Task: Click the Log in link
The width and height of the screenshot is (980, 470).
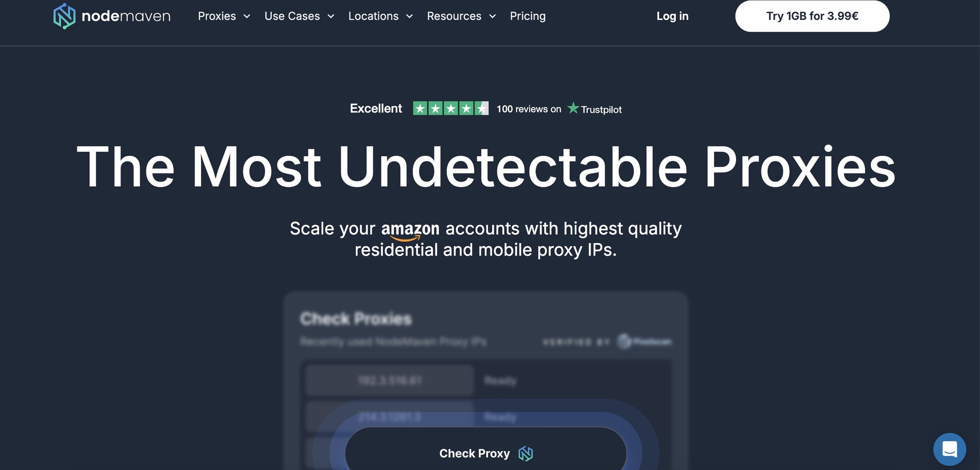Action: [x=672, y=16]
